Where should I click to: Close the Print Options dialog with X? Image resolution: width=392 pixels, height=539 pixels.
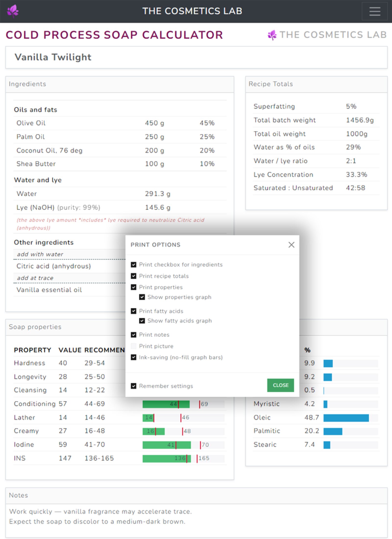(291, 245)
